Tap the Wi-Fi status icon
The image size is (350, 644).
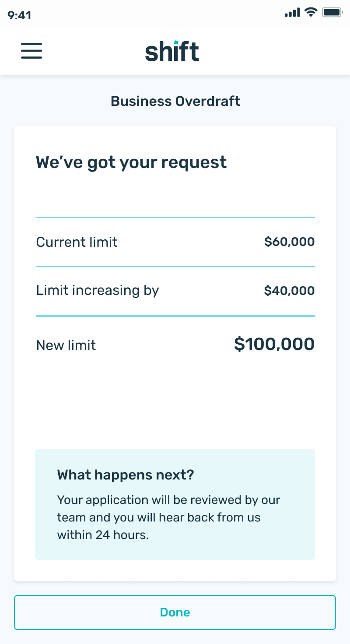click(x=311, y=12)
